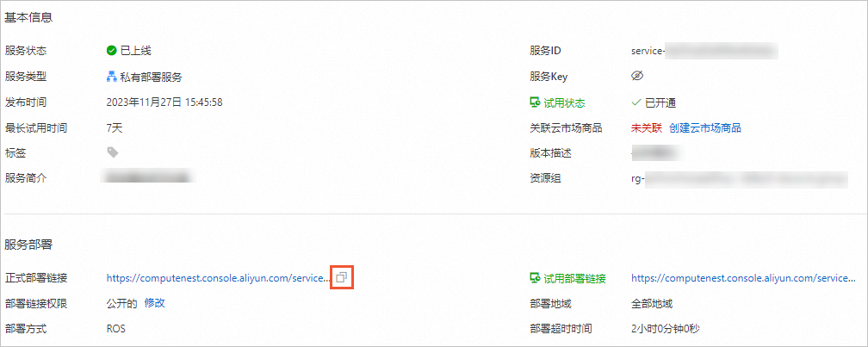
Task: Click the 基本信息 section heading
Action: point(28,17)
